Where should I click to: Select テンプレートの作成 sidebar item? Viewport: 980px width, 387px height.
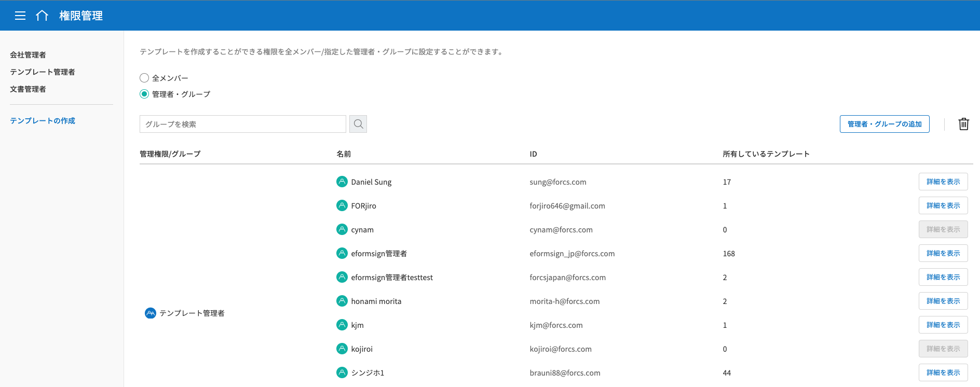[x=43, y=121]
